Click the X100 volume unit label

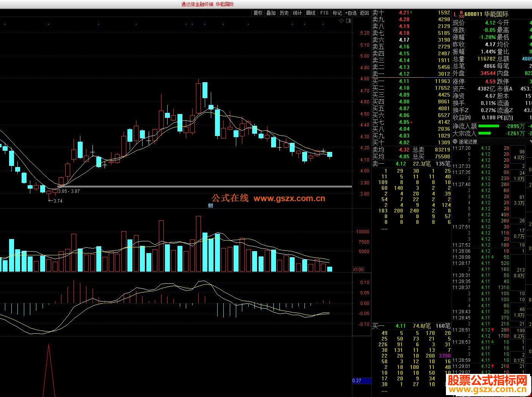click(358, 270)
